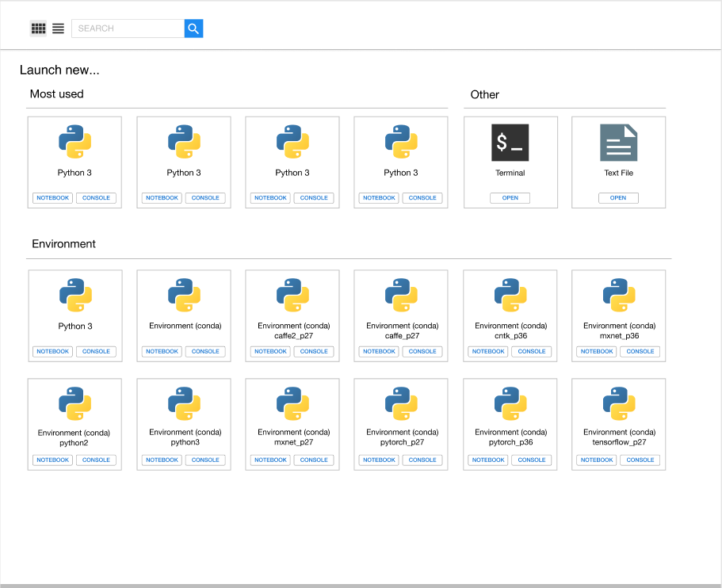The image size is (722, 588).
Task: Click the 'pytorch_p36' environment label
Action: pyautogui.click(x=510, y=442)
